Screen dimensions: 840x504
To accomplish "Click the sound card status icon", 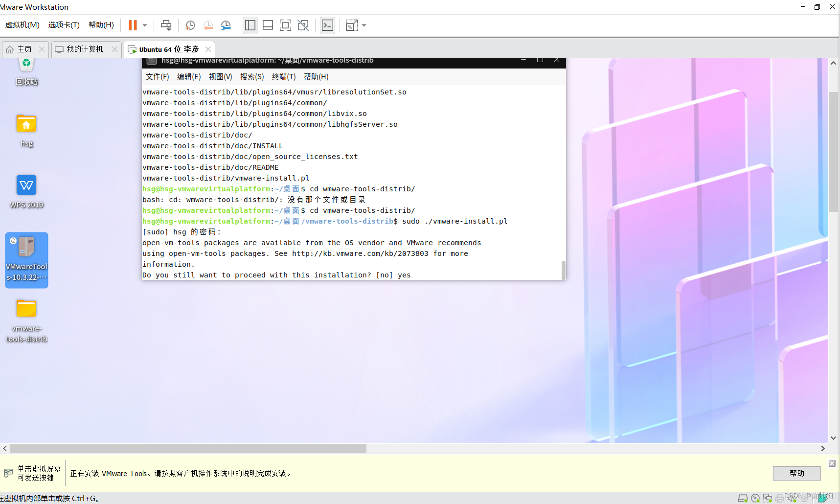I will coord(792,499).
